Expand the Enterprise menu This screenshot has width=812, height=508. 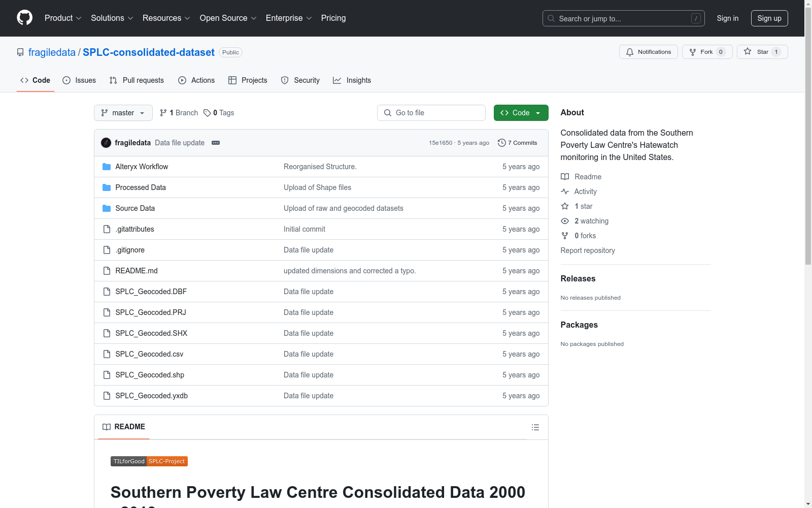pos(289,18)
